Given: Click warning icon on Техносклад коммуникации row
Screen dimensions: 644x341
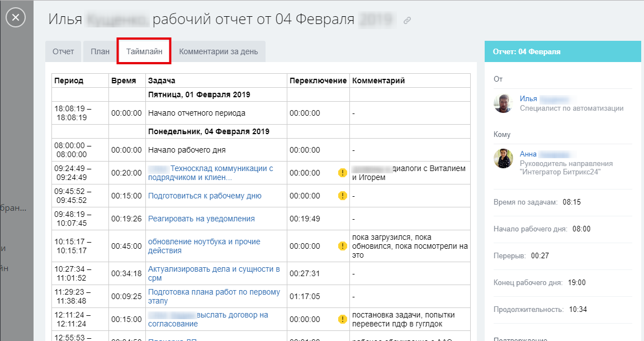Looking at the screenshot, I should [x=343, y=173].
